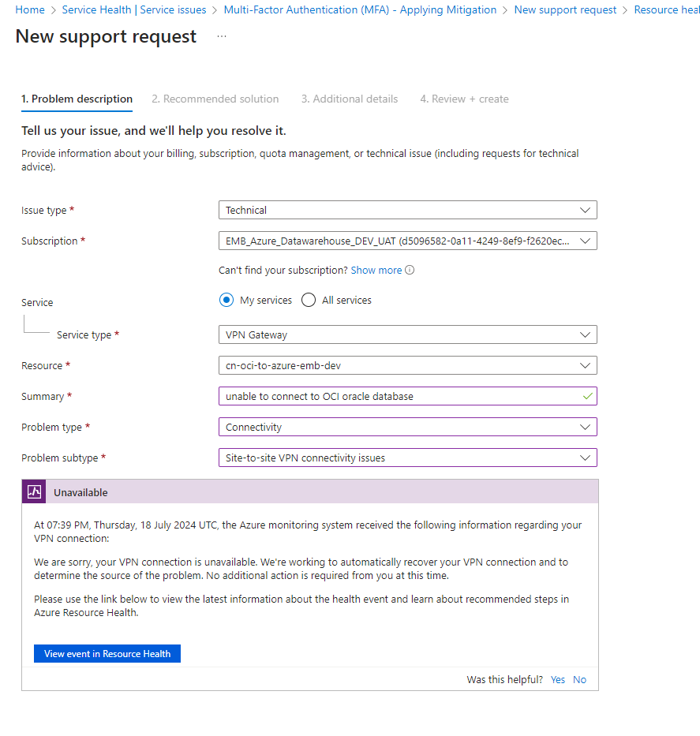Click the green checkmark in Summary field
Viewport: 700px width, 736px height.
(x=587, y=396)
